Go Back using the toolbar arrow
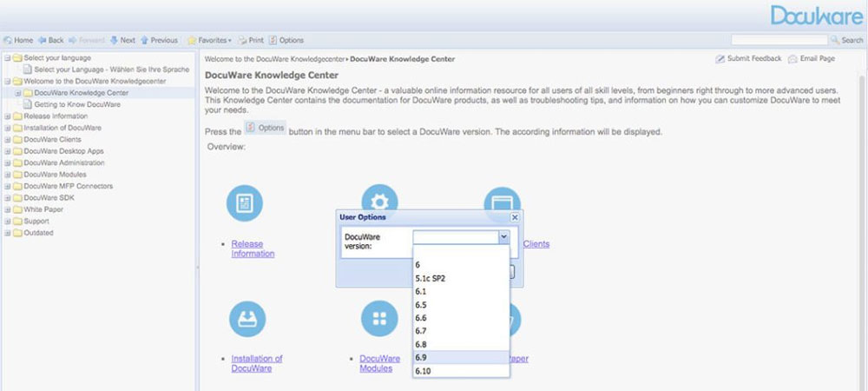Image resolution: width=868 pixels, height=391 pixels. coord(50,41)
